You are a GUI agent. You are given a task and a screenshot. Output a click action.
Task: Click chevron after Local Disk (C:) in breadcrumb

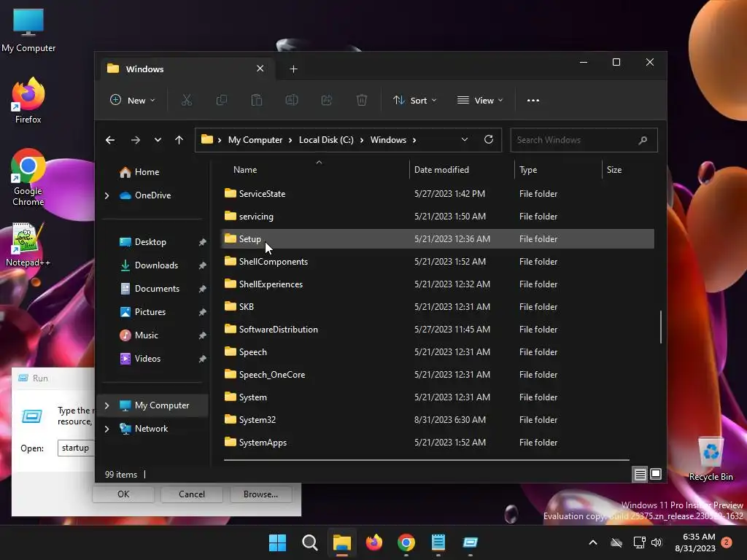pyautogui.click(x=362, y=140)
